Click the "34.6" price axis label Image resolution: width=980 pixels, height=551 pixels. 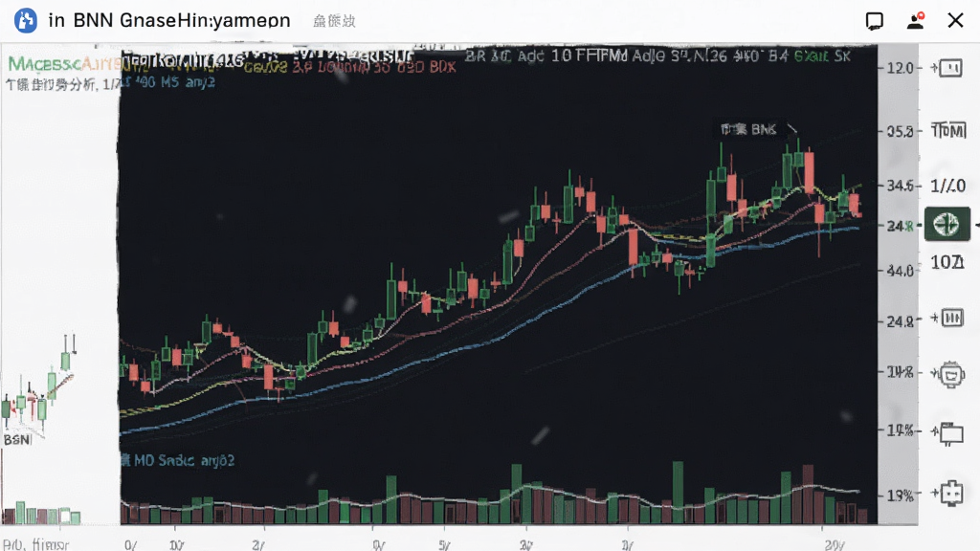901,186
